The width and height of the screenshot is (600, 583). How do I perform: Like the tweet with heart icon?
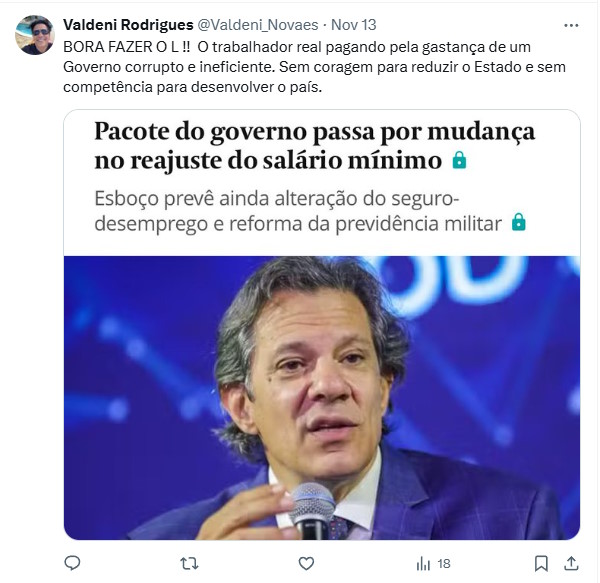tap(306, 563)
